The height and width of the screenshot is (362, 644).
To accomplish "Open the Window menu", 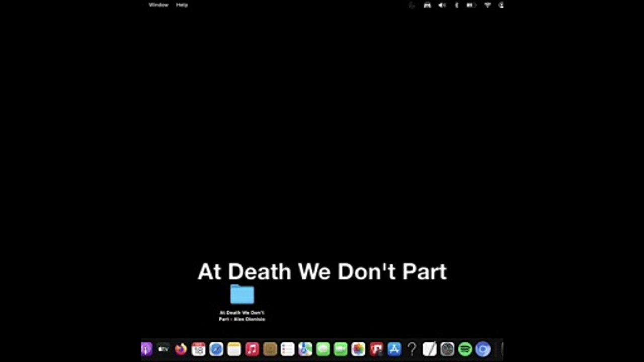I will [158, 5].
